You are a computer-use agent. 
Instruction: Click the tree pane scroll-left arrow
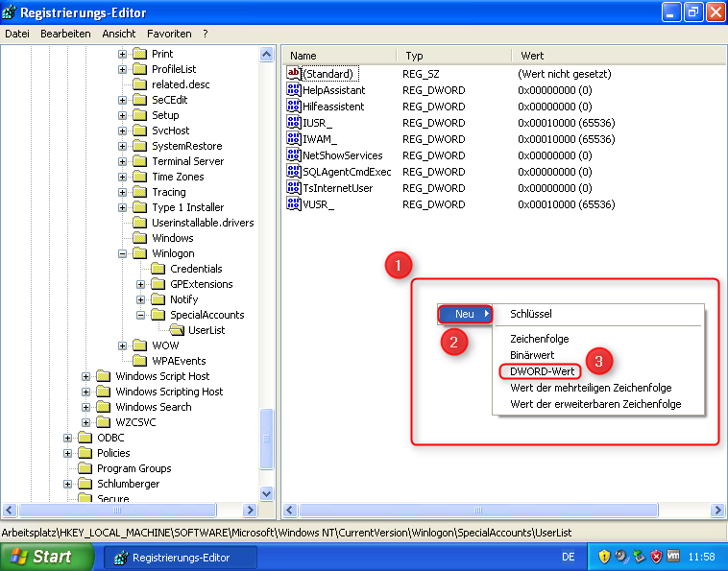(x=10, y=511)
